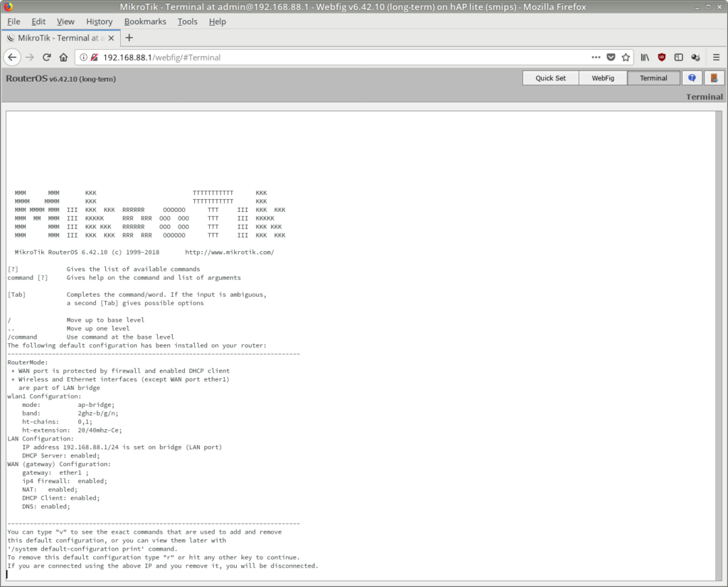728x587 pixels.
Task: Click the 'RouterMode:' line in terminal
Action: (28, 363)
